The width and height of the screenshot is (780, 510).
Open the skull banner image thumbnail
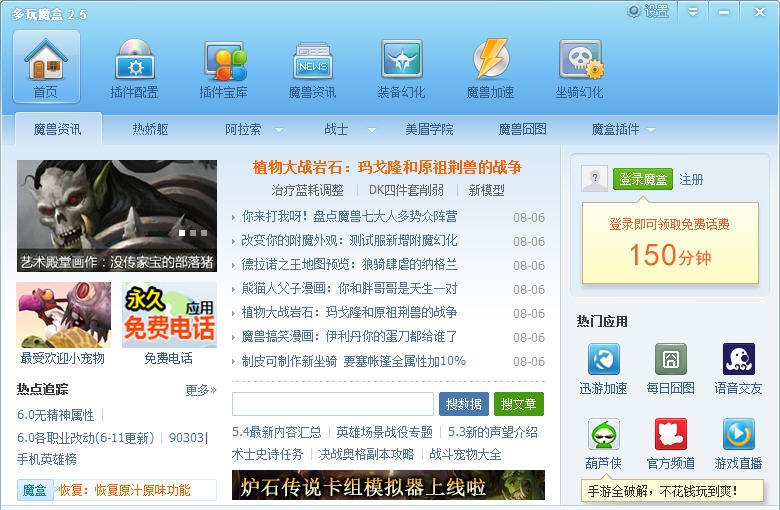pyautogui.click(x=117, y=215)
